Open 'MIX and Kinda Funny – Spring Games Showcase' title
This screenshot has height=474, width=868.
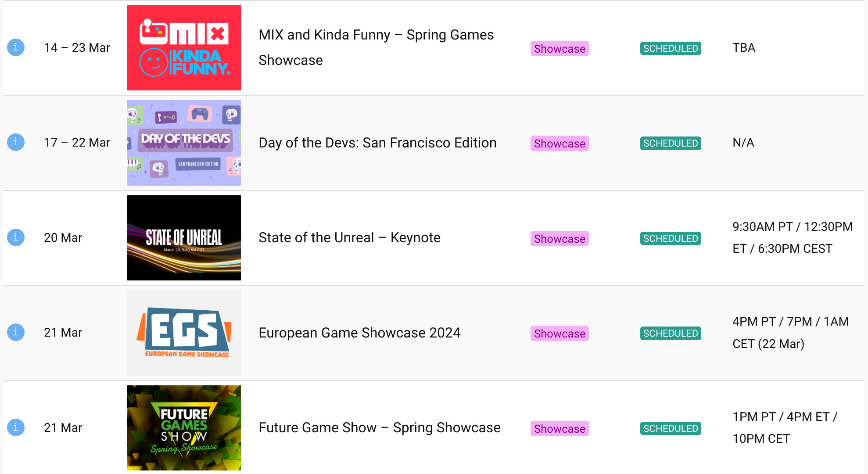(x=376, y=47)
